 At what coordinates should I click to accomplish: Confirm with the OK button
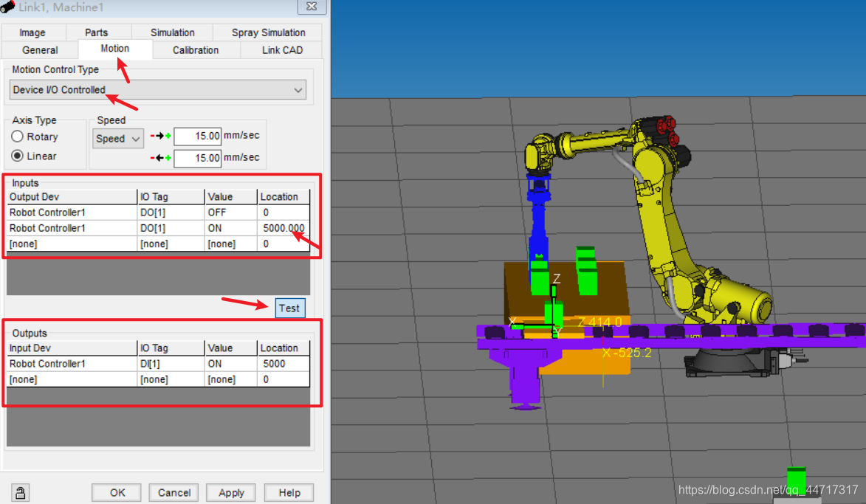click(117, 492)
